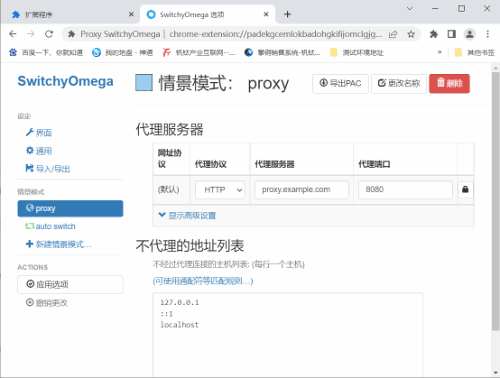Select the proxy profile in sidebar

click(x=70, y=208)
